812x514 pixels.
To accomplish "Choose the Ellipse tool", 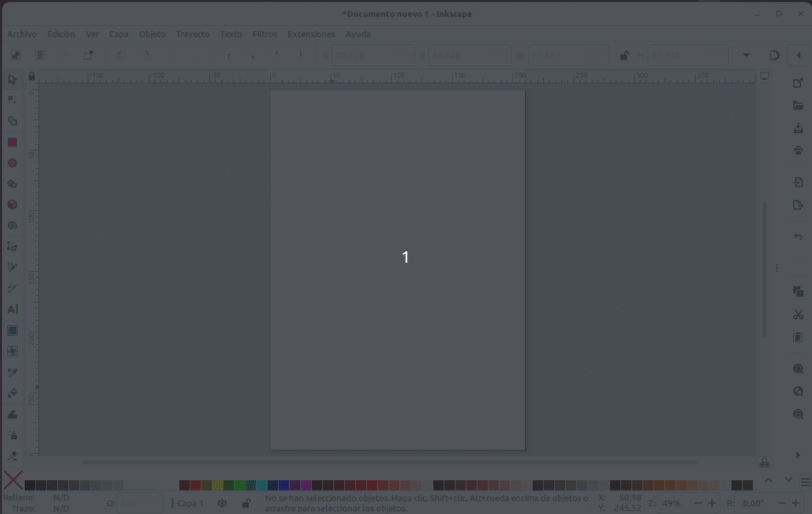I will pyautogui.click(x=12, y=163).
